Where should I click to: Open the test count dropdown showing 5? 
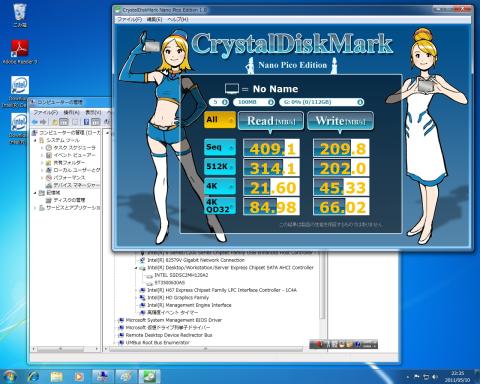click(219, 102)
